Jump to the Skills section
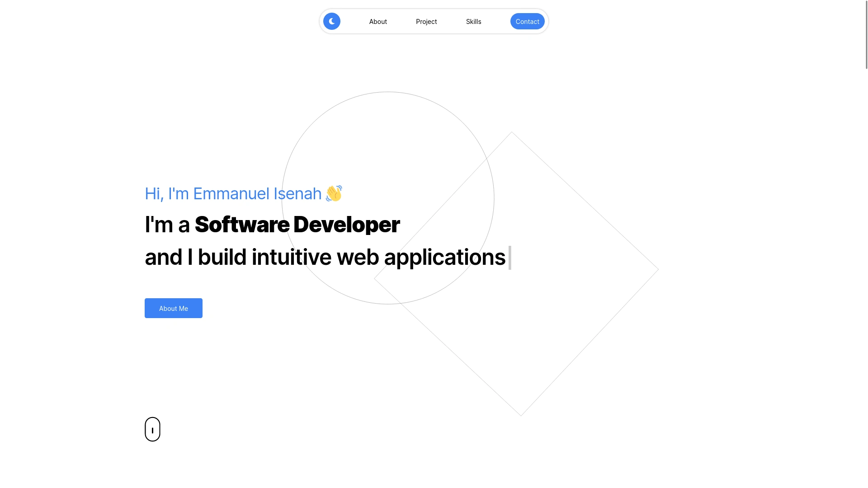868x488 pixels. (x=473, y=22)
